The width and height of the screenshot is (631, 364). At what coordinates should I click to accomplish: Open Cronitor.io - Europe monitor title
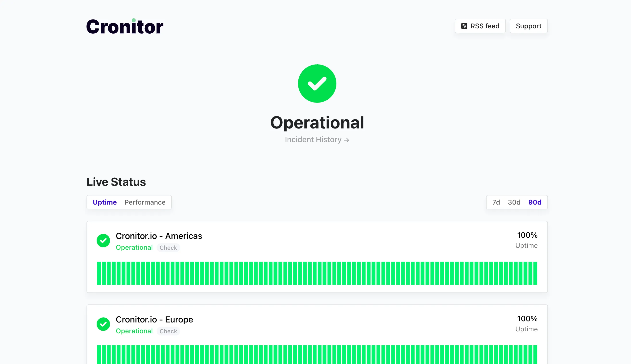coord(154,319)
